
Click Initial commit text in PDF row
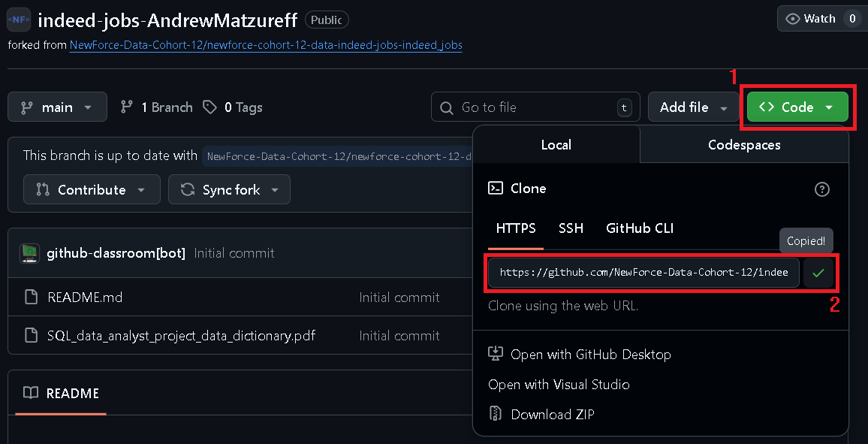coord(399,336)
